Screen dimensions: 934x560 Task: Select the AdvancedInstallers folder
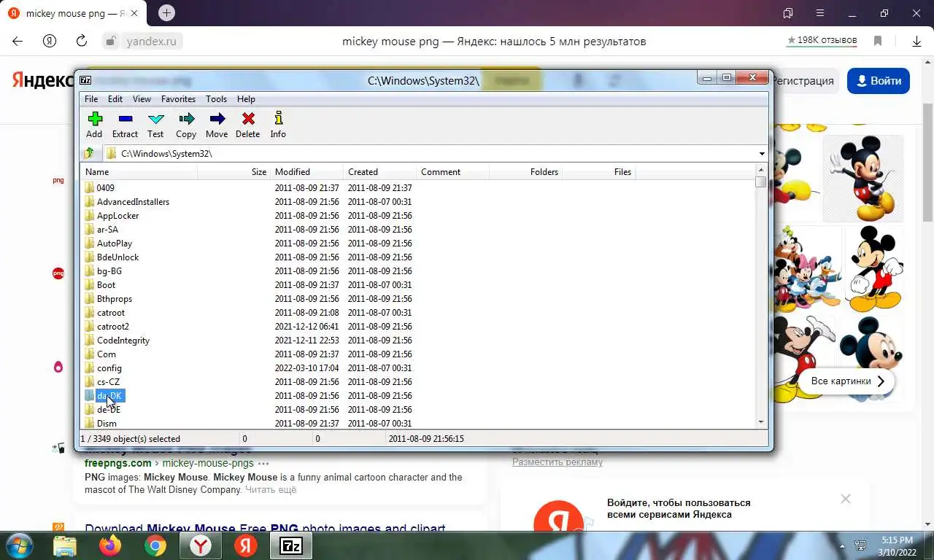tap(126, 202)
